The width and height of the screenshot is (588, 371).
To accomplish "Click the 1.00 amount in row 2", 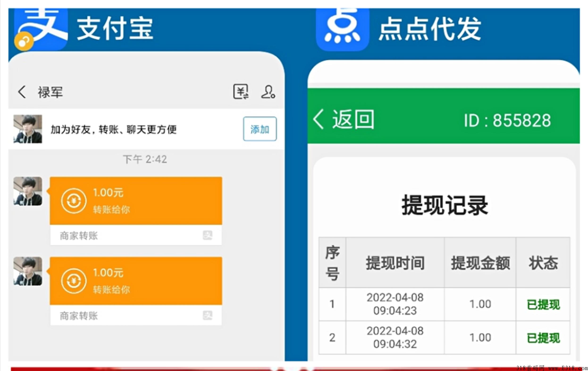I will (x=480, y=337).
